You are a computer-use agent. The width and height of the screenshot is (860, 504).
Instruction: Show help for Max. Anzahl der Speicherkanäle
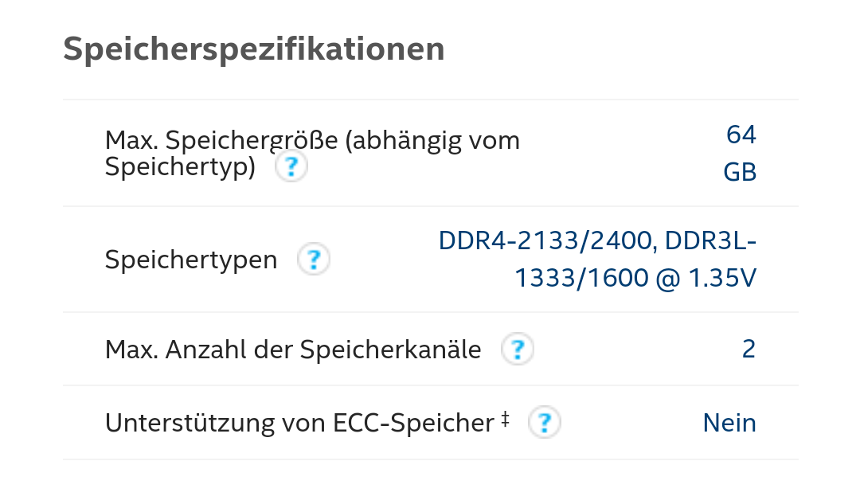click(518, 349)
